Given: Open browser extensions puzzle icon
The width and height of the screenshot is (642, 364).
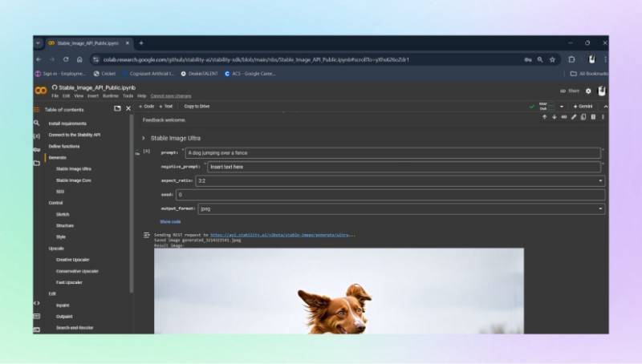Looking at the screenshot, I should point(571,59).
